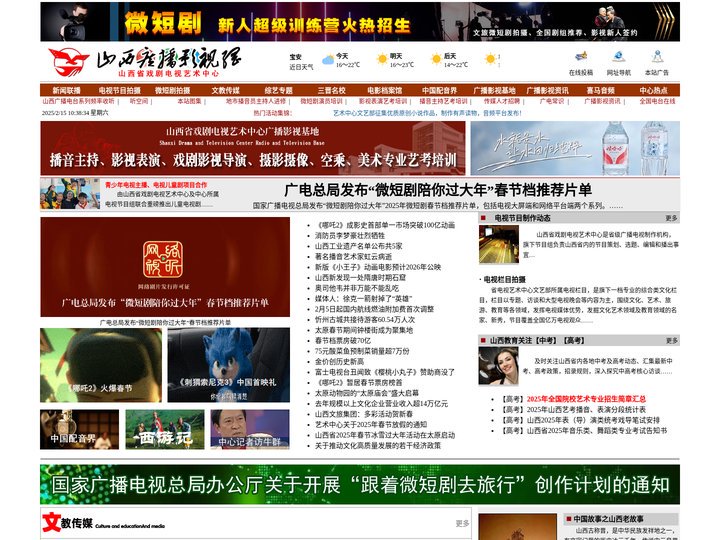Click the 网络视听 red slideshow image
Screen dimensions: 720x540
pos(165,267)
